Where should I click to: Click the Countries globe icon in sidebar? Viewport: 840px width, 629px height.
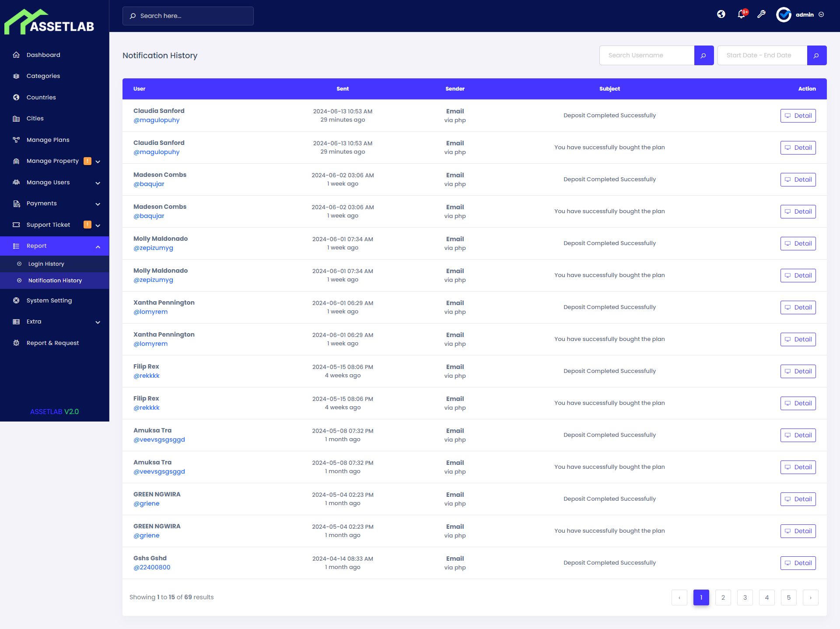pyautogui.click(x=16, y=97)
